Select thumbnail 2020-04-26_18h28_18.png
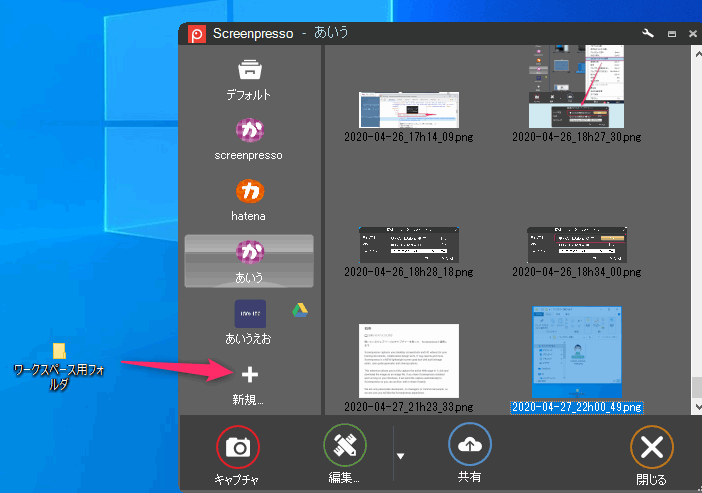 coord(409,245)
